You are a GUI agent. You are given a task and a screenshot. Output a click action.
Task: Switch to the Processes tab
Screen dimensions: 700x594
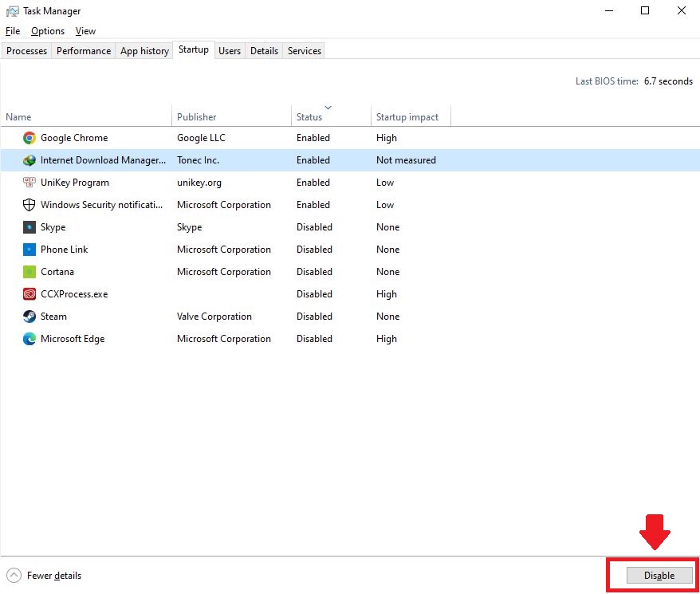pos(26,51)
